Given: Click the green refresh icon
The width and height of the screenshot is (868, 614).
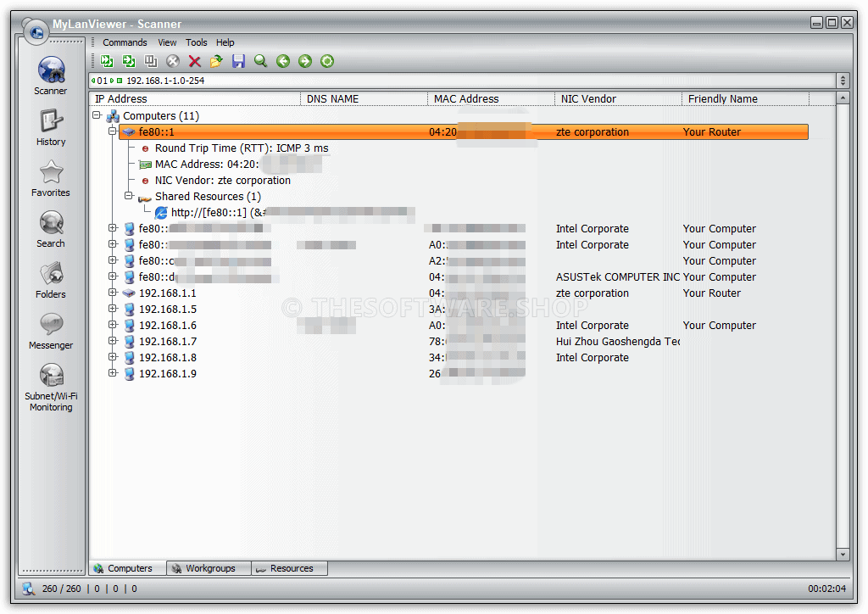Looking at the screenshot, I should pos(327,61).
